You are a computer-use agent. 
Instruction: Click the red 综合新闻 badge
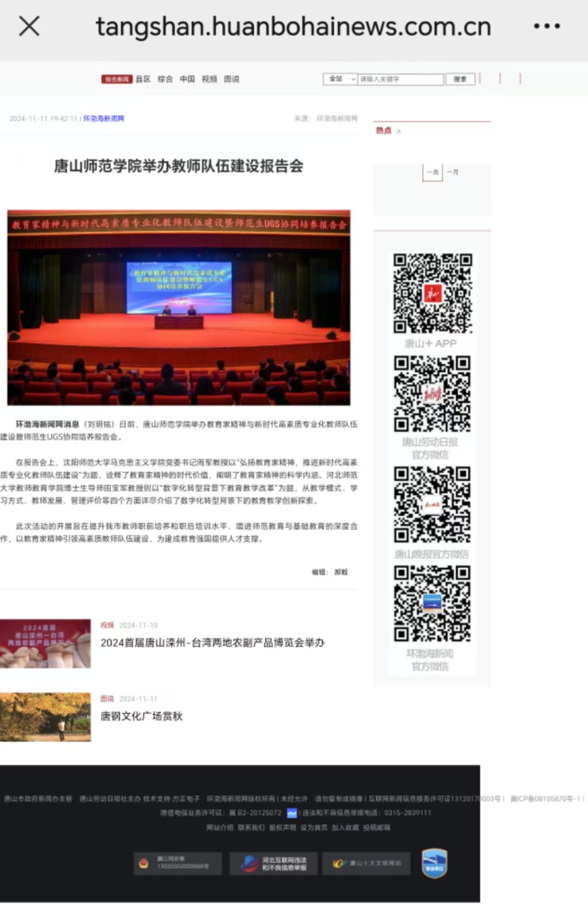pyautogui.click(x=116, y=79)
